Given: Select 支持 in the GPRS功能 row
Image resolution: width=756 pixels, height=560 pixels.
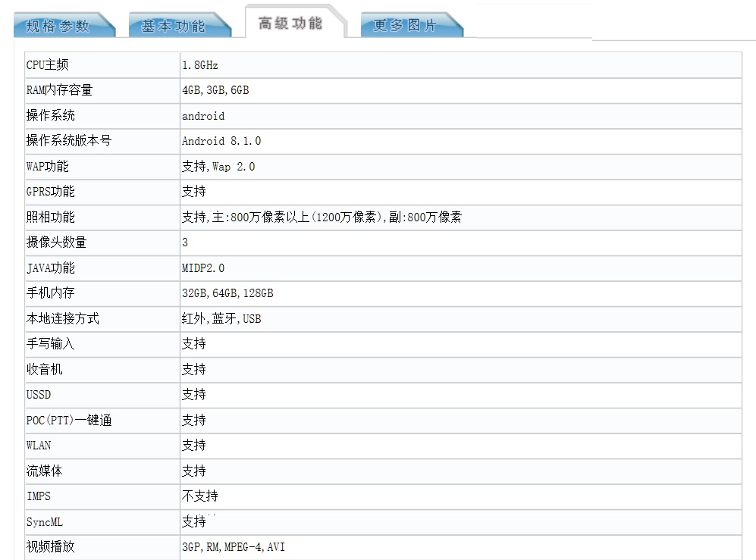Looking at the screenshot, I should pos(194,191).
